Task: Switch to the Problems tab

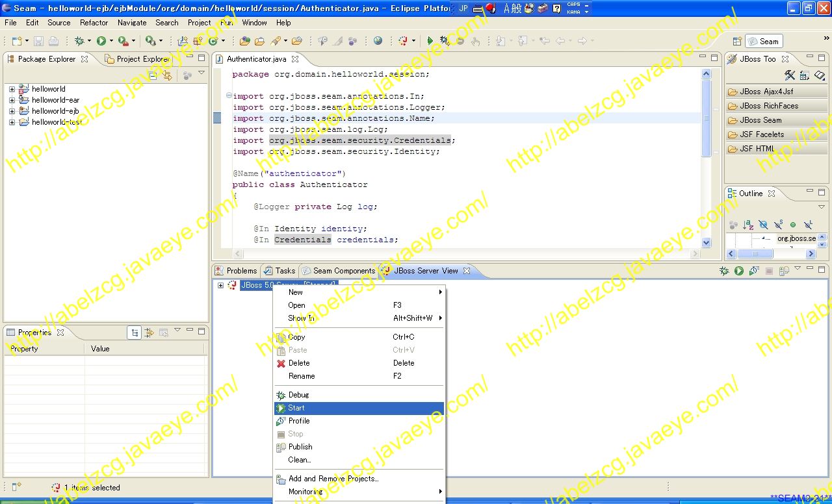Action: coord(235,271)
